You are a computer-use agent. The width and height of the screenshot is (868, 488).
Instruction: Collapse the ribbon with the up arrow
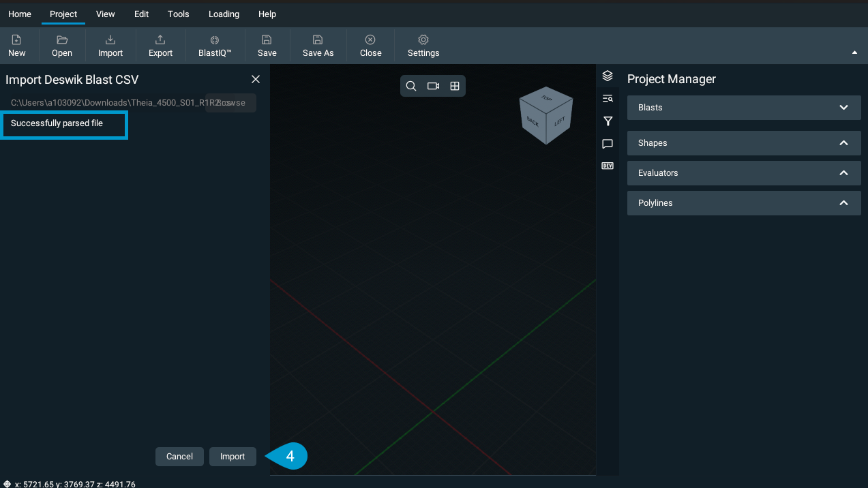coord(855,52)
